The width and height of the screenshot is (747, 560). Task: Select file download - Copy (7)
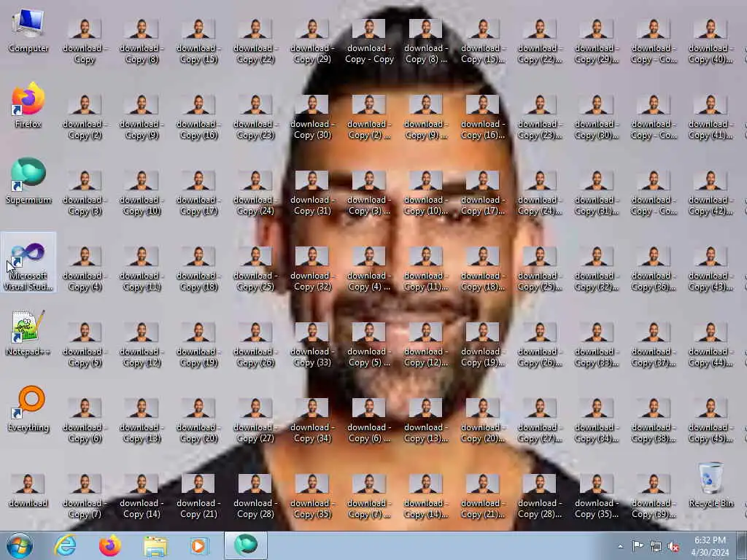pos(85,497)
